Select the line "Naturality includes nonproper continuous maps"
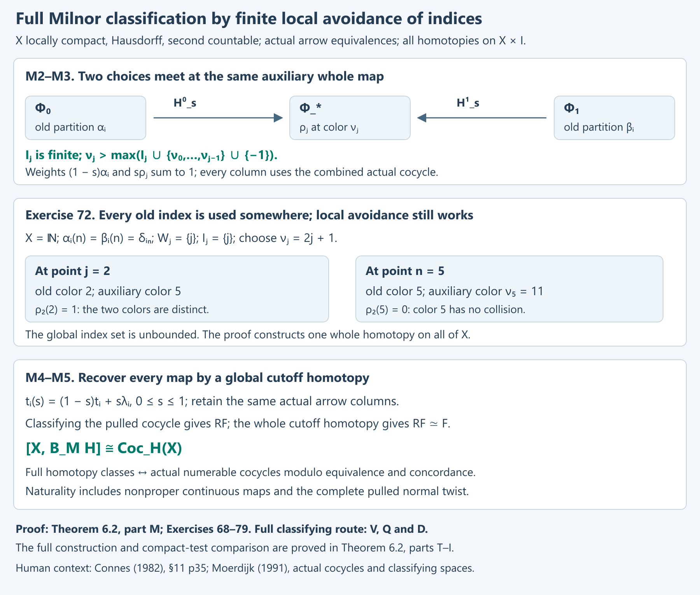 pyautogui.click(x=247, y=491)
